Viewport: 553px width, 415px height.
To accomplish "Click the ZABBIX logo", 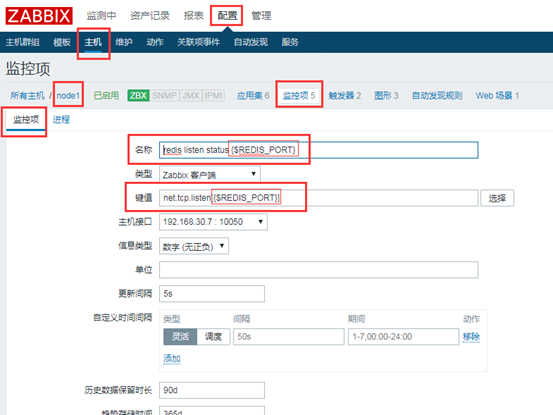I will click(x=39, y=16).
